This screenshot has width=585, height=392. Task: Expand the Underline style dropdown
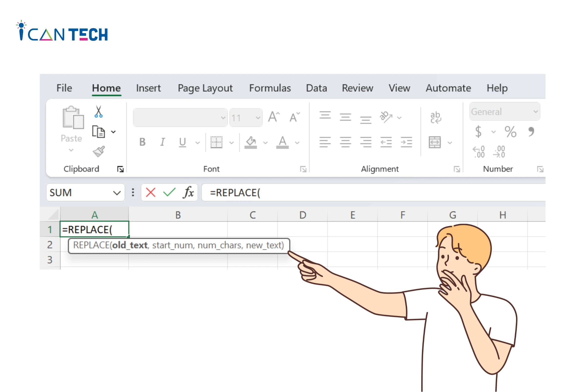point(198,143)
